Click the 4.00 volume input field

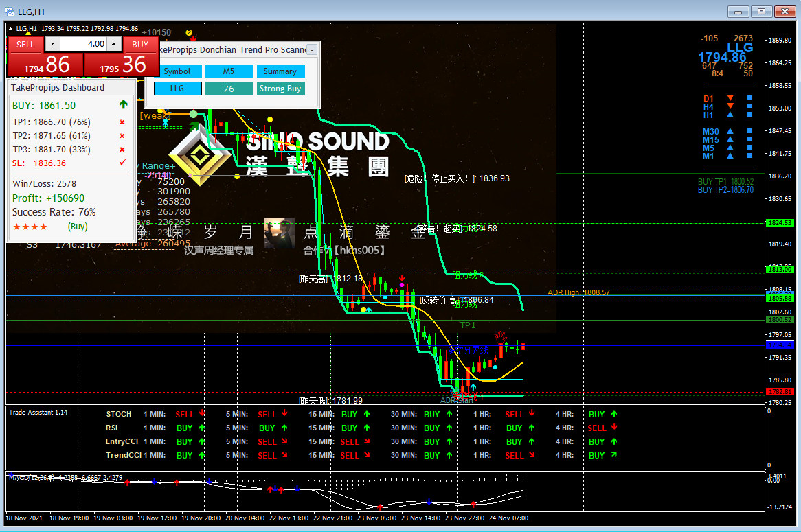click(x=84, y=45)
